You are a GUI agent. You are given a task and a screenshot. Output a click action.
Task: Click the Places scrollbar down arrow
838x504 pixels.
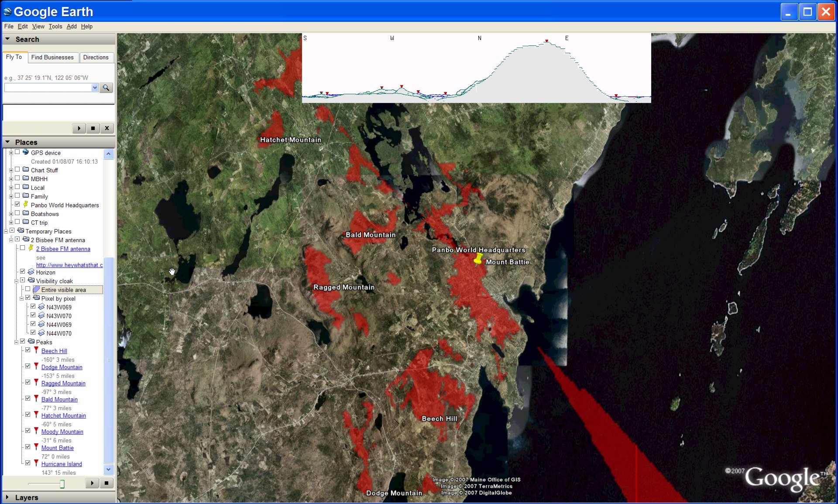coord(109,470)
